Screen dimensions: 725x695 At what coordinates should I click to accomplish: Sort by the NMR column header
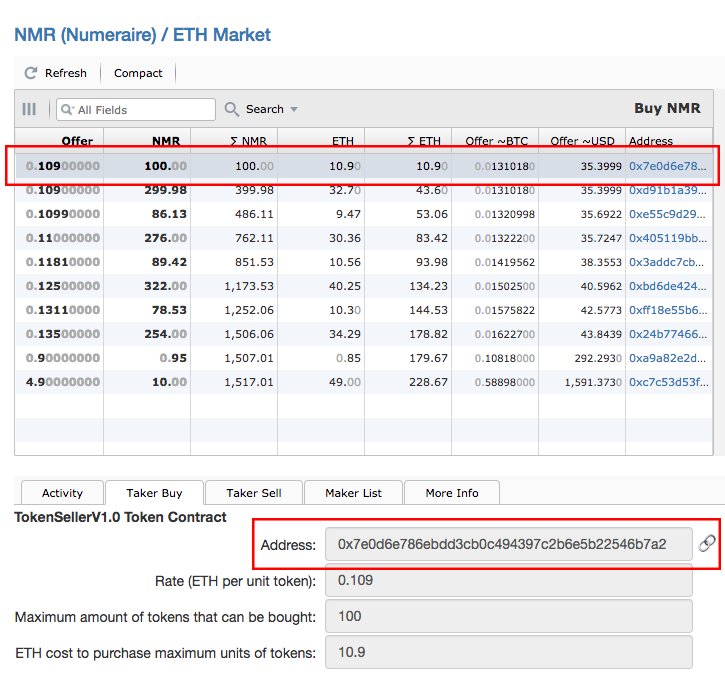(147, 141)
